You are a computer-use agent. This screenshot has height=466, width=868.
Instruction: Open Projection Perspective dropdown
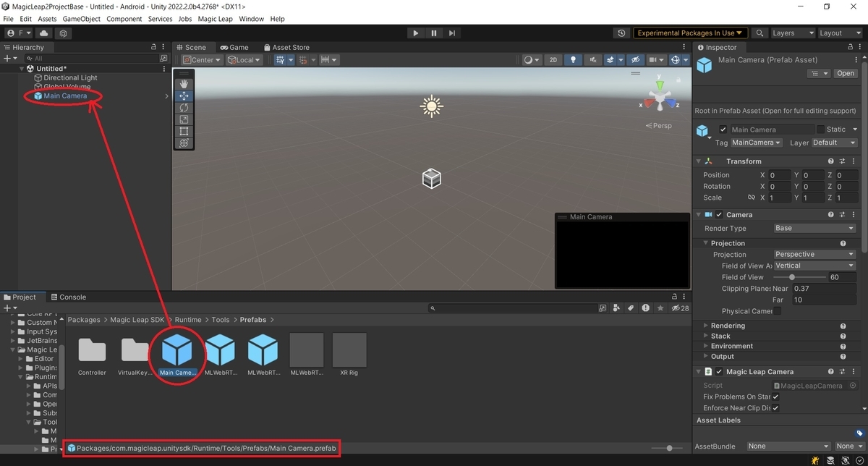click(x=814, y=254)
